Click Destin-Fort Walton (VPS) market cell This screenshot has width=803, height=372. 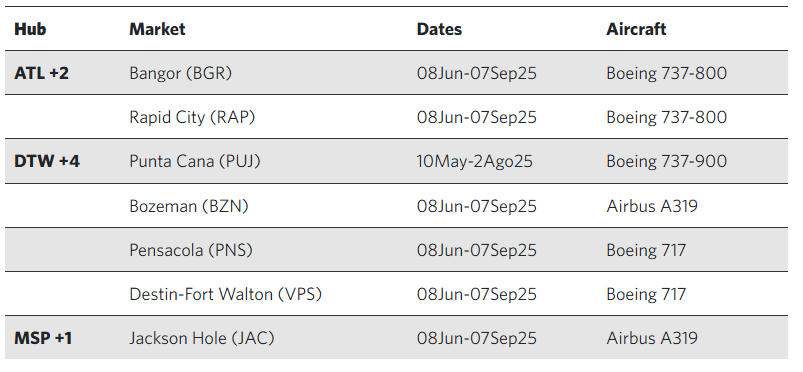pos(226,294)
